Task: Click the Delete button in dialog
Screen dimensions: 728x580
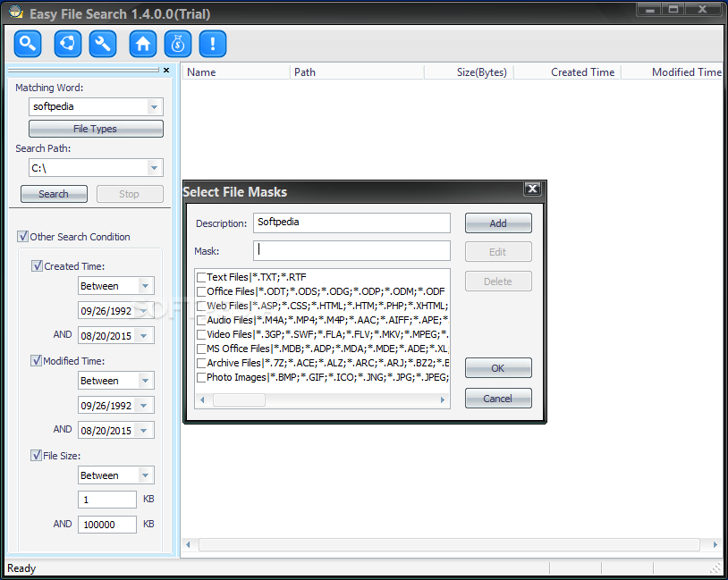Action: click(x=498, y=282)
